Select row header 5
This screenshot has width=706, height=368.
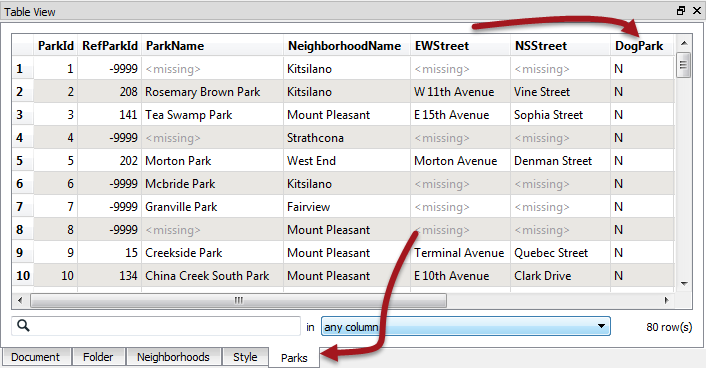(23, 161)
